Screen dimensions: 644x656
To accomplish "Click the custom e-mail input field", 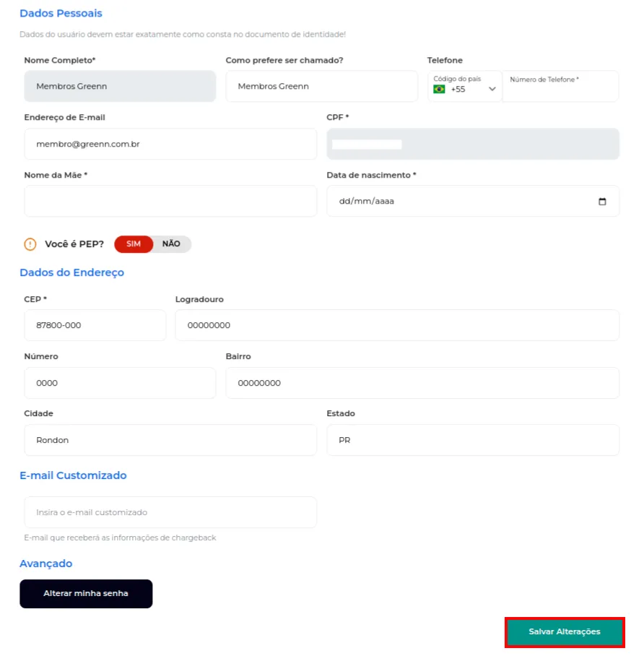I will [170, 512].
